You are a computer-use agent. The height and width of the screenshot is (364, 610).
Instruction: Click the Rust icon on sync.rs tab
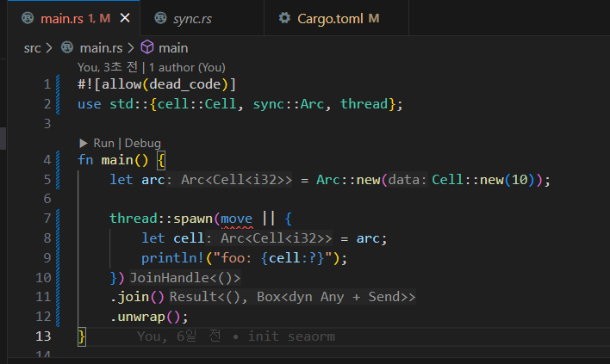pyautogui.click(x=160, y=18)
